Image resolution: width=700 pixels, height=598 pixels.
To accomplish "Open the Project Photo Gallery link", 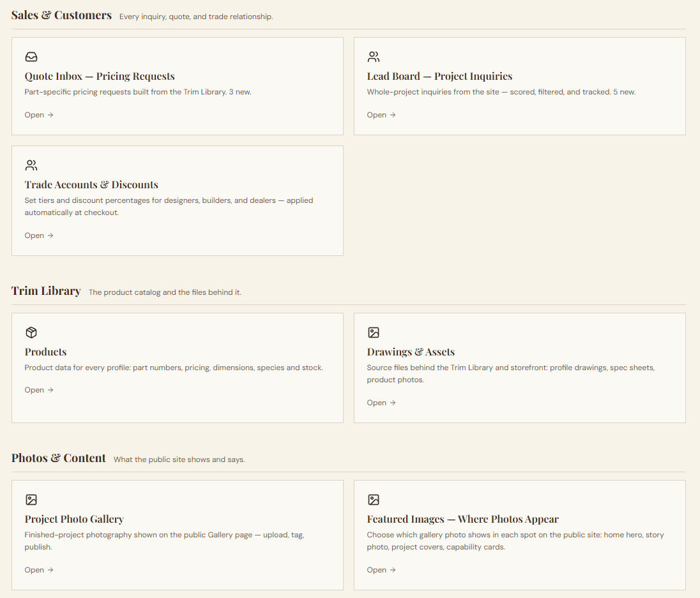I will tap(39, 570).
